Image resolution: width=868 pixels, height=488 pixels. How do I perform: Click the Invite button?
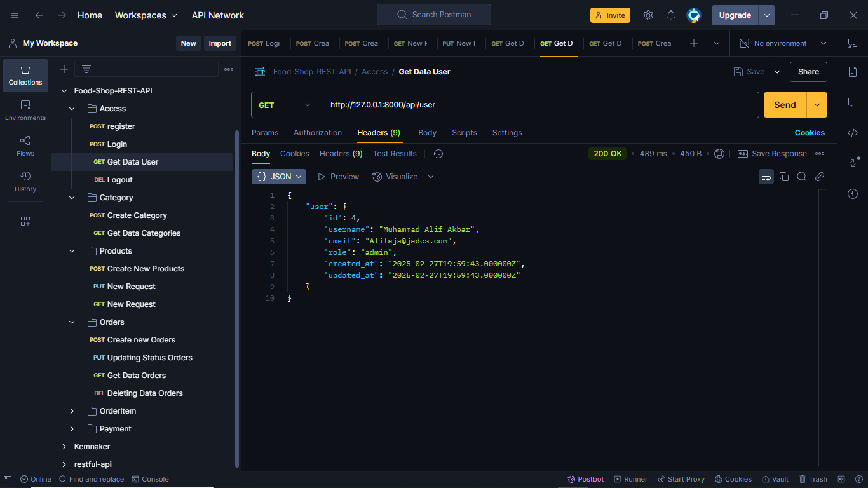610,15
